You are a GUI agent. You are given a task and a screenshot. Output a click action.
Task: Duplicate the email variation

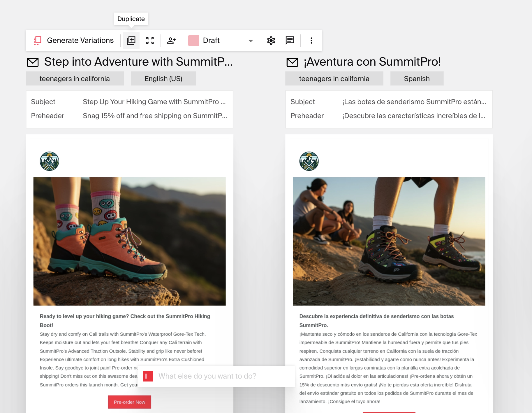[131, 40]
